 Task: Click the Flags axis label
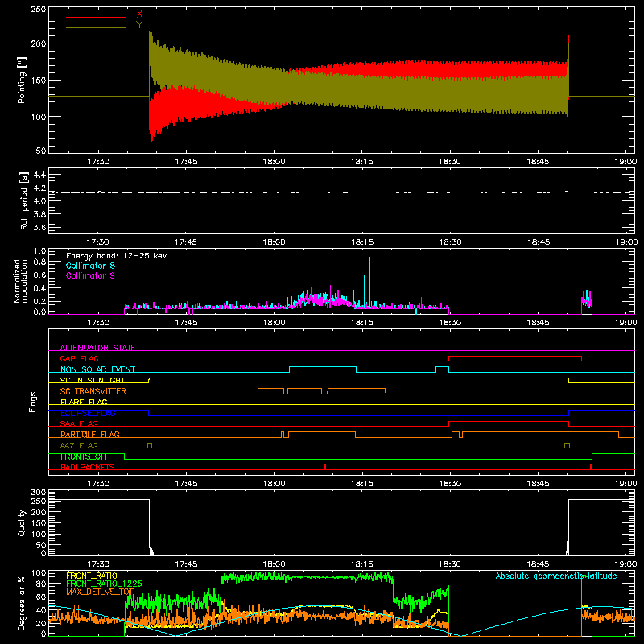[32, 402]
